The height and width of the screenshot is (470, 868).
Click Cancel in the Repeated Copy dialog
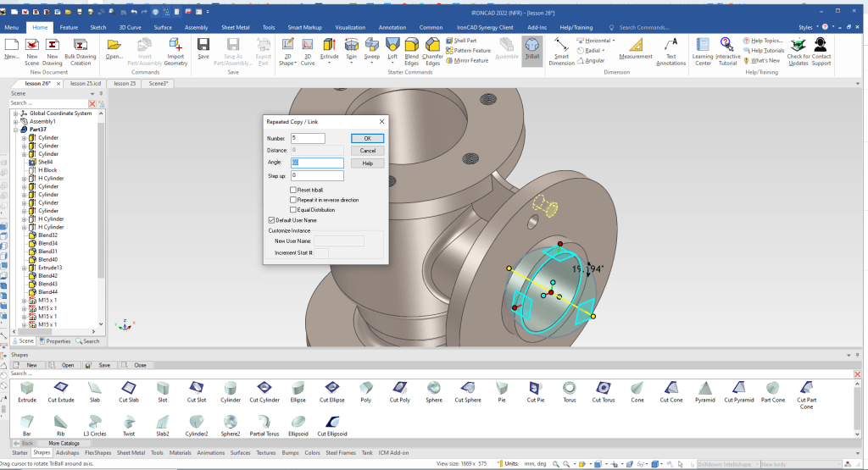tap(367, 151)
